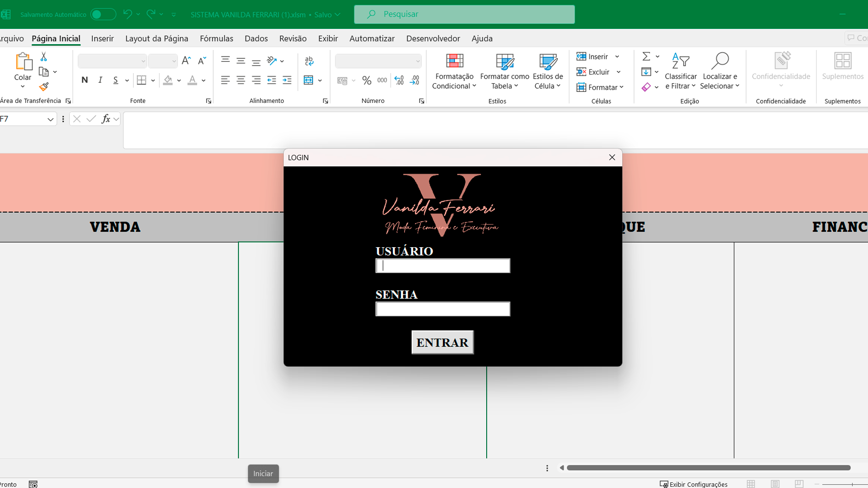The width and height of the screenshot is (868, 488).
Task: Align text to the middle vertically
Action: tap(241, 61)
